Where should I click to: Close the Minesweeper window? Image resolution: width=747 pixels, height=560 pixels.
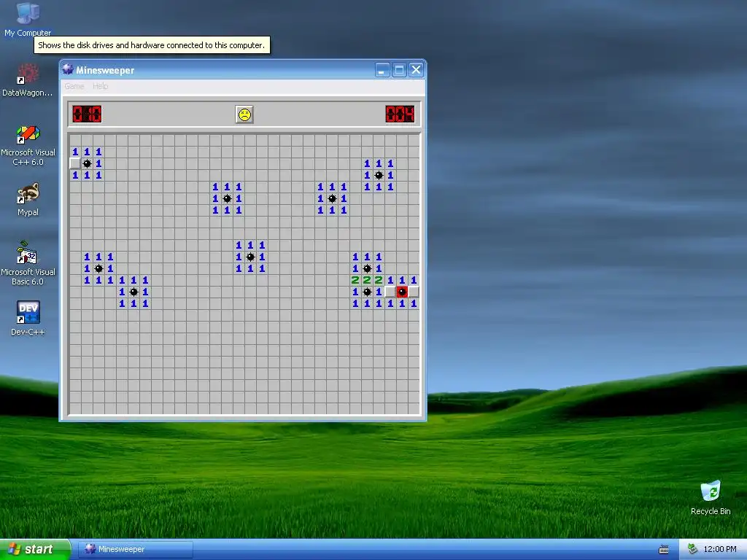(x=416, y=70)
